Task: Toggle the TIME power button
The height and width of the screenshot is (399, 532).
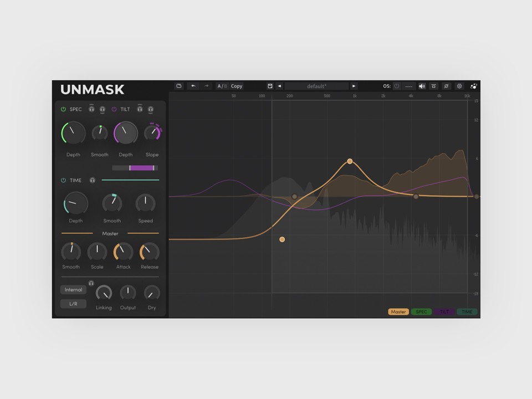Action: [63, 180]
